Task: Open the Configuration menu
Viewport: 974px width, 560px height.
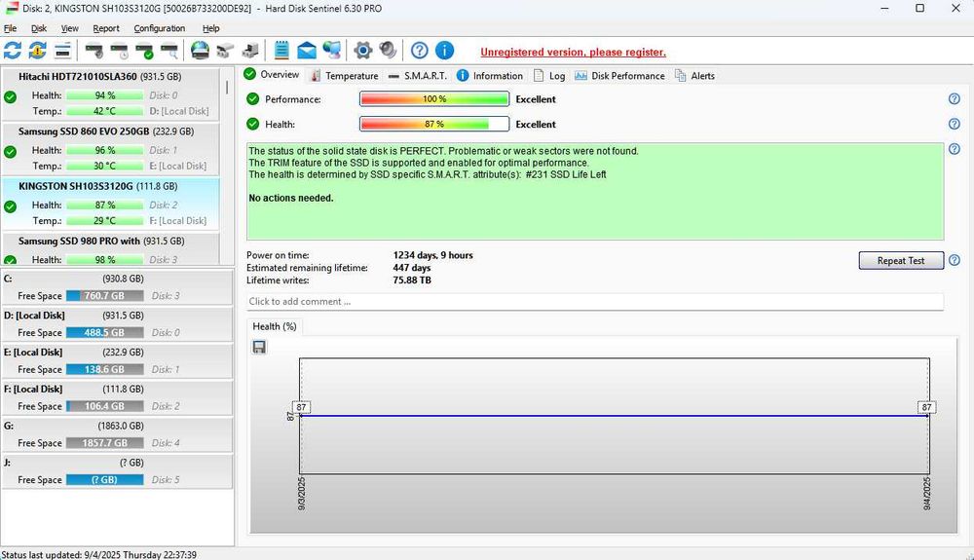Action: [160, 28]
